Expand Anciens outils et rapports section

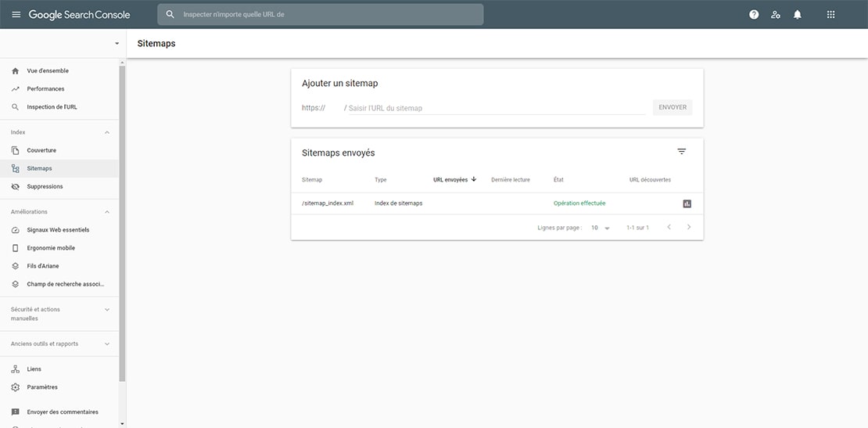pyautogui.click(x=107, y=343)
